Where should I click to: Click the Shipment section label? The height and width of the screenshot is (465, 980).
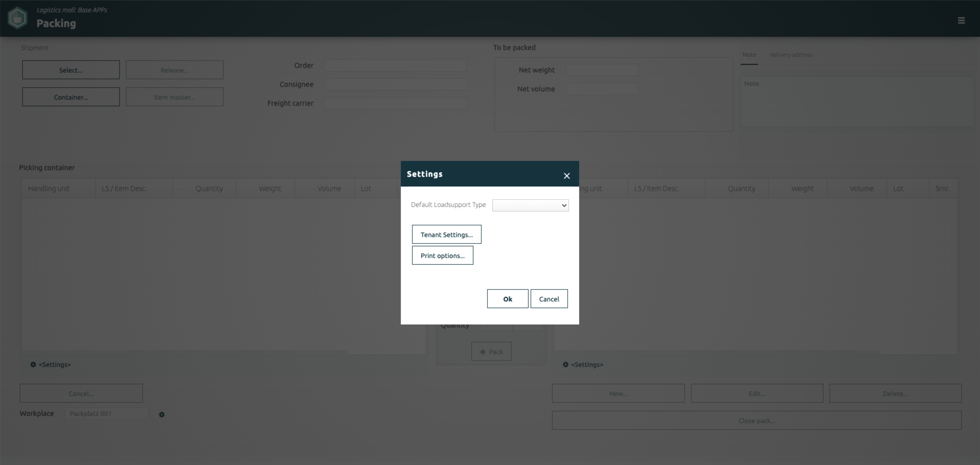point(35,48)
